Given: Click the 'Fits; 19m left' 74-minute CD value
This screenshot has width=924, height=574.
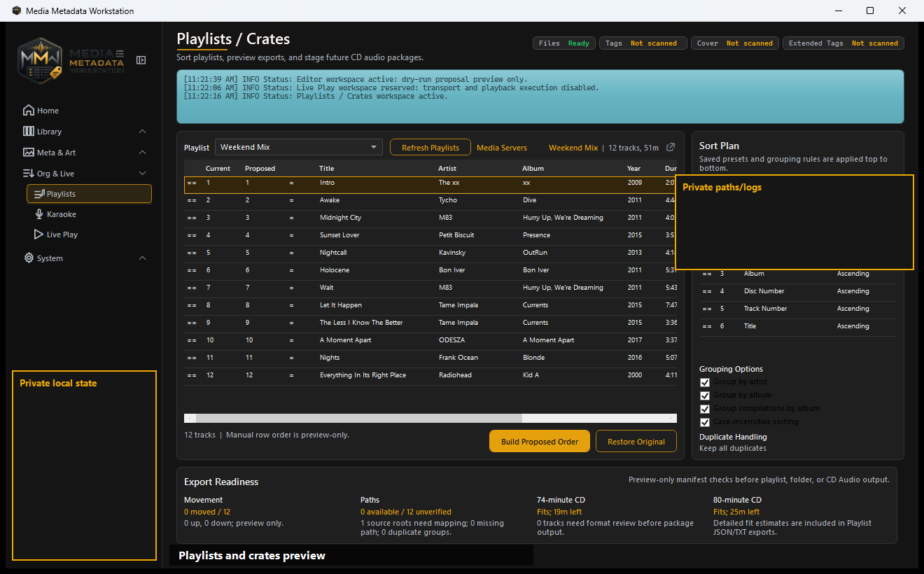Looking at the screenshot, I should pos(559,512).
